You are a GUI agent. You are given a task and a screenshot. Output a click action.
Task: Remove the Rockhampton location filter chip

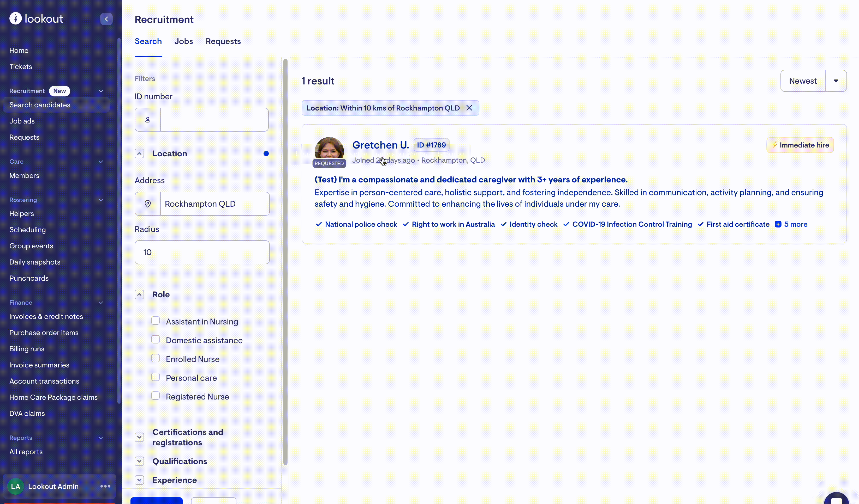(x=469, y=108)
